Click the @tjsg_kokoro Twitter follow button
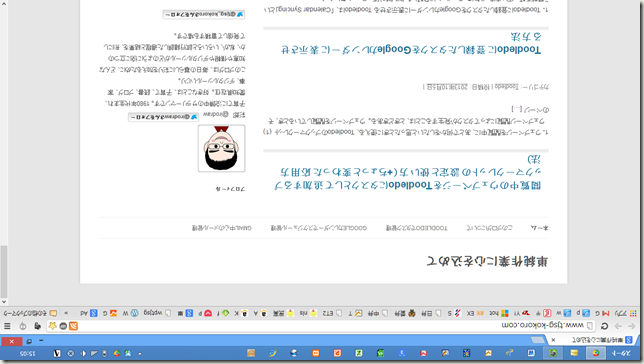Image resolution: width=644 pixels, height=364 pixels. coord(204,14)
